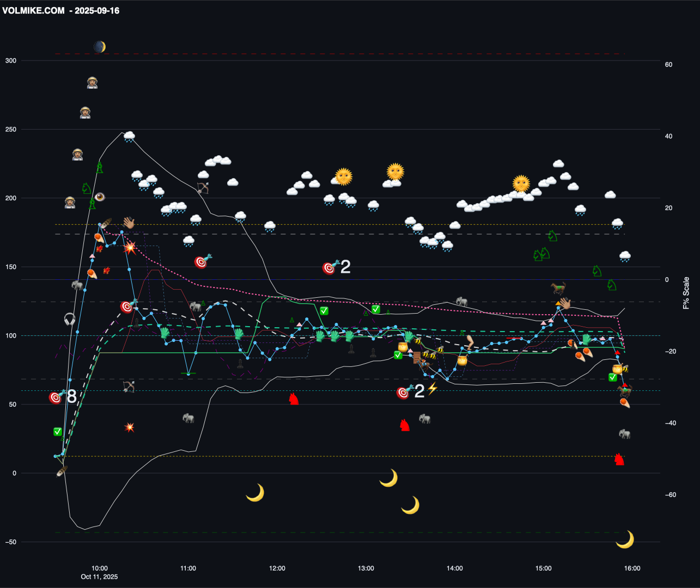Click the 14:00 time axis label
Screen dimensions: 700x588
tap(454, 568)
